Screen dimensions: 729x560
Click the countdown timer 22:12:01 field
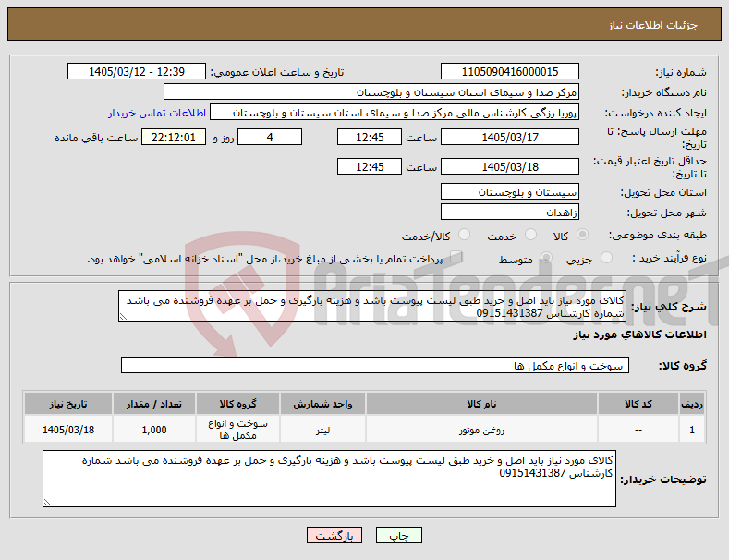(174, 137)
